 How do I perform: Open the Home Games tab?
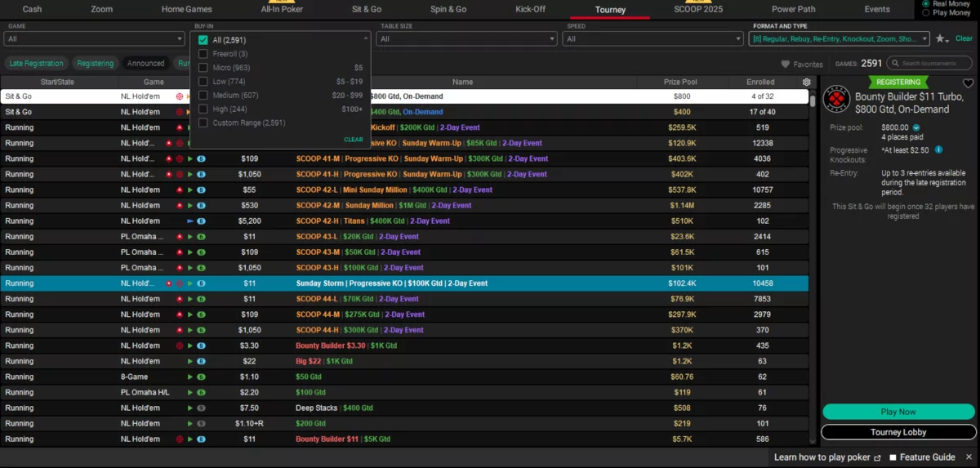[187, 10]
